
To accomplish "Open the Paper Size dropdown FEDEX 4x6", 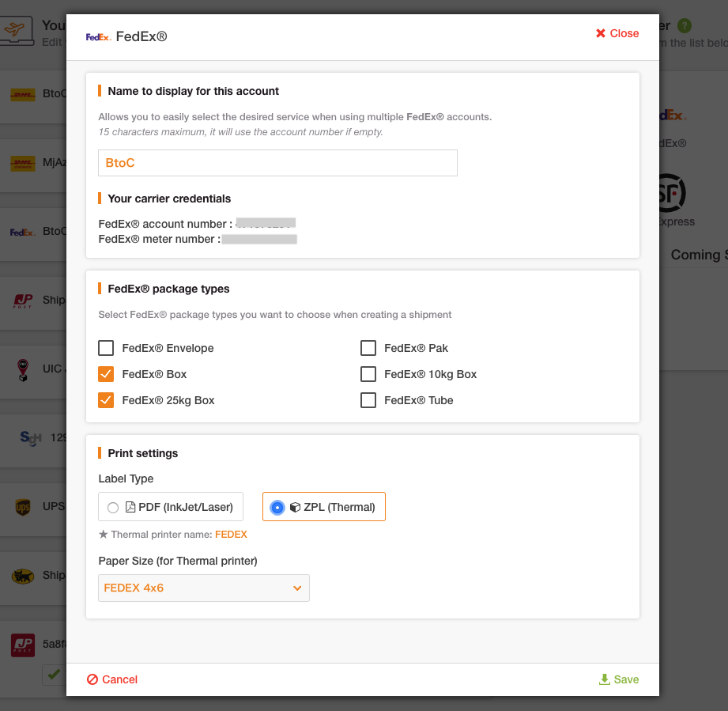I will tap(204, 588).
